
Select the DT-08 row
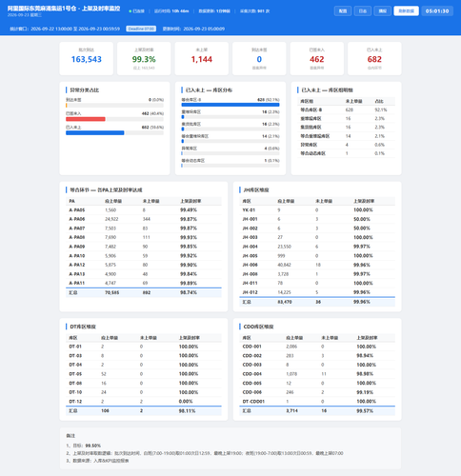click(x=144, y=383)
